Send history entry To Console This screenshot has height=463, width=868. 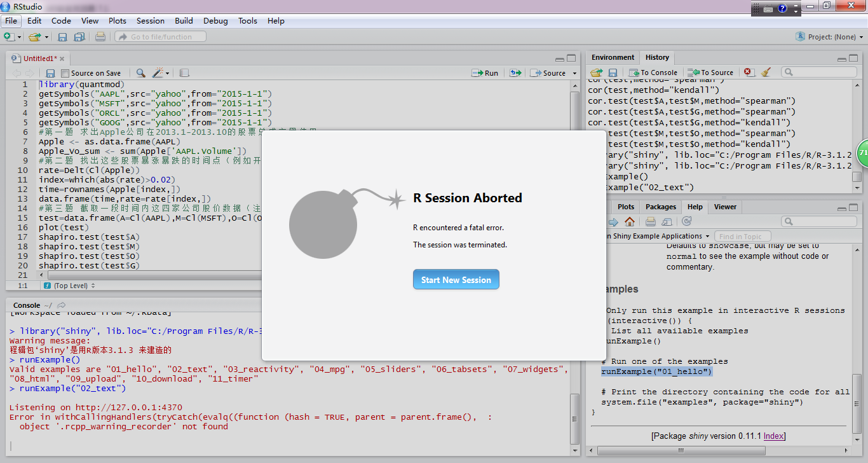tap(653, 73)
